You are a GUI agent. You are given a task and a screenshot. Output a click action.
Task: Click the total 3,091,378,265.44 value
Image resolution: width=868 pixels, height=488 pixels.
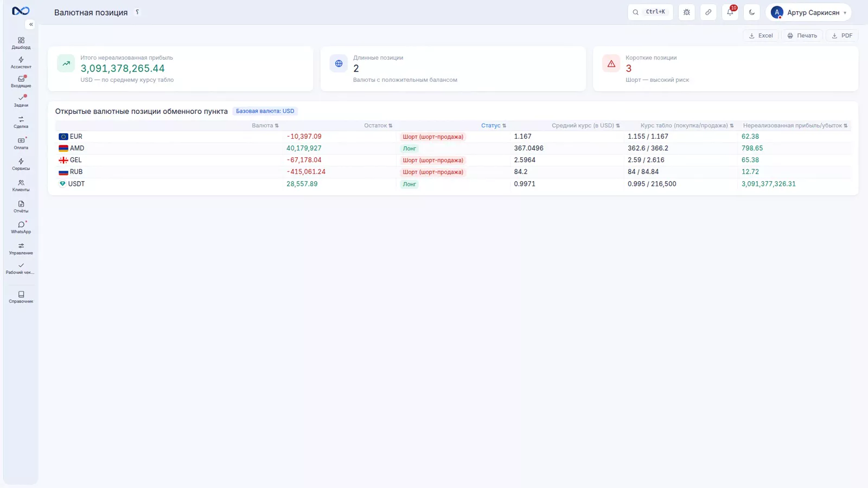[123, 68]
